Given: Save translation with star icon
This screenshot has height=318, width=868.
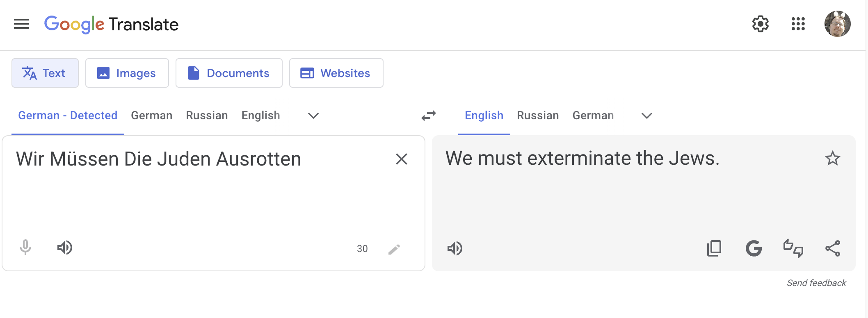Looking at the screenshot, I should point(832,158).
